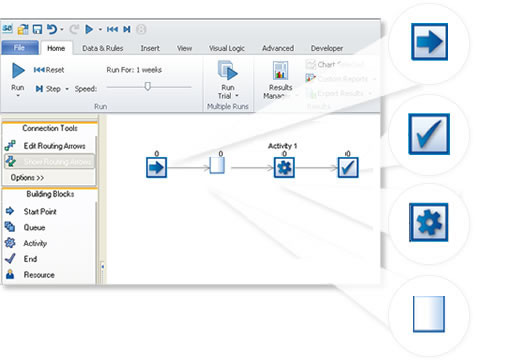The height and width of the screenshot is (362, 520).
Task: Click the Undo icon in quick access toolbar
Action: pos(51,29)
